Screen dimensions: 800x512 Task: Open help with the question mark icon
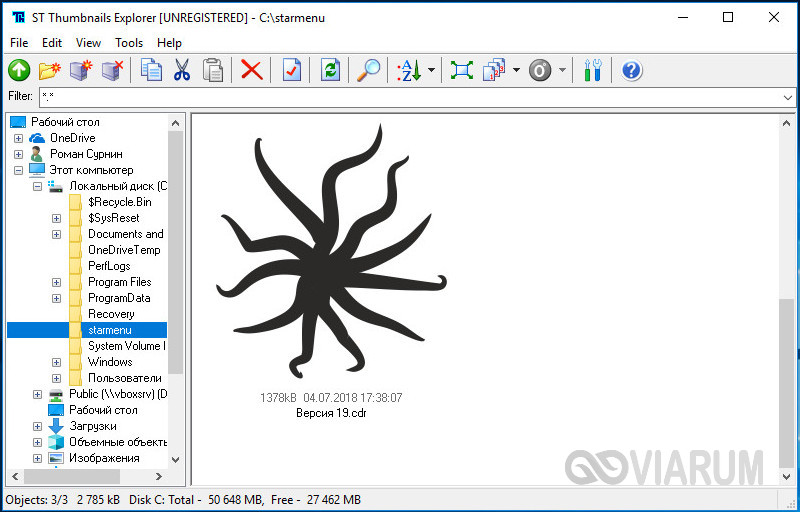(x=632, y=70)
